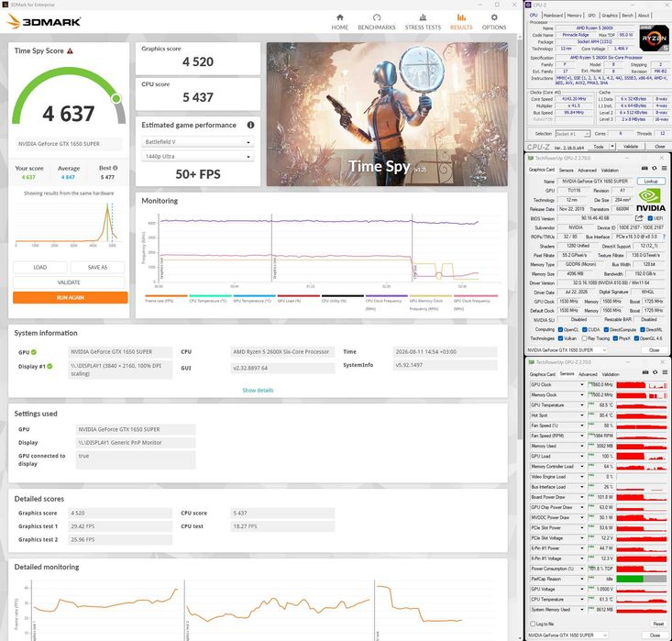The height and width of the screenshot is (641, 672).
Task: Click the GPU Load (%) red legend bar
Action: (298, 296)
